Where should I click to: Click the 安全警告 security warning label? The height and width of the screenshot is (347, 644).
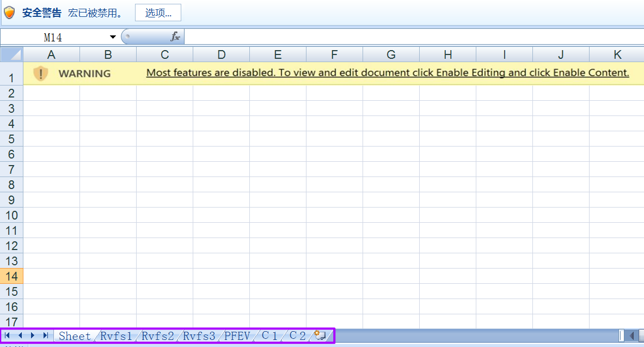42,13
